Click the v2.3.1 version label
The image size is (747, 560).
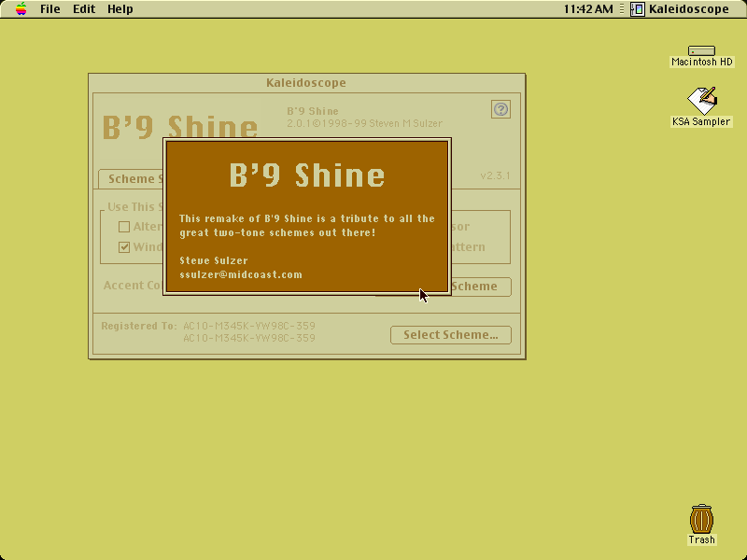click(495, 175)
